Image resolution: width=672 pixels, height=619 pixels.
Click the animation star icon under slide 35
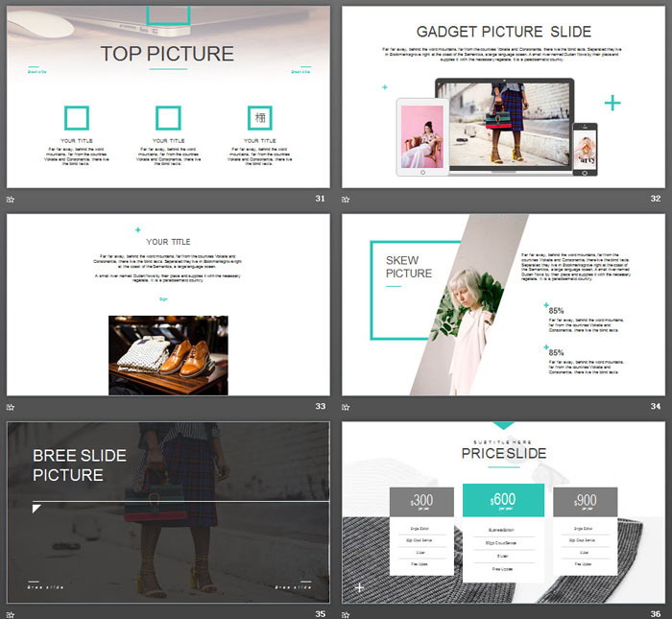[11, 613]
